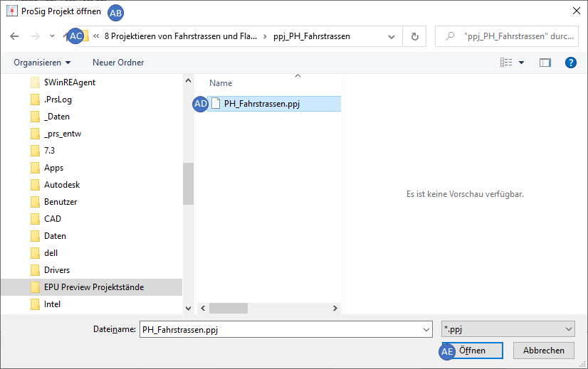This screenshot has width=588, height=369.
Task: Change the view layout icon
Action: [x=506, y=63]
